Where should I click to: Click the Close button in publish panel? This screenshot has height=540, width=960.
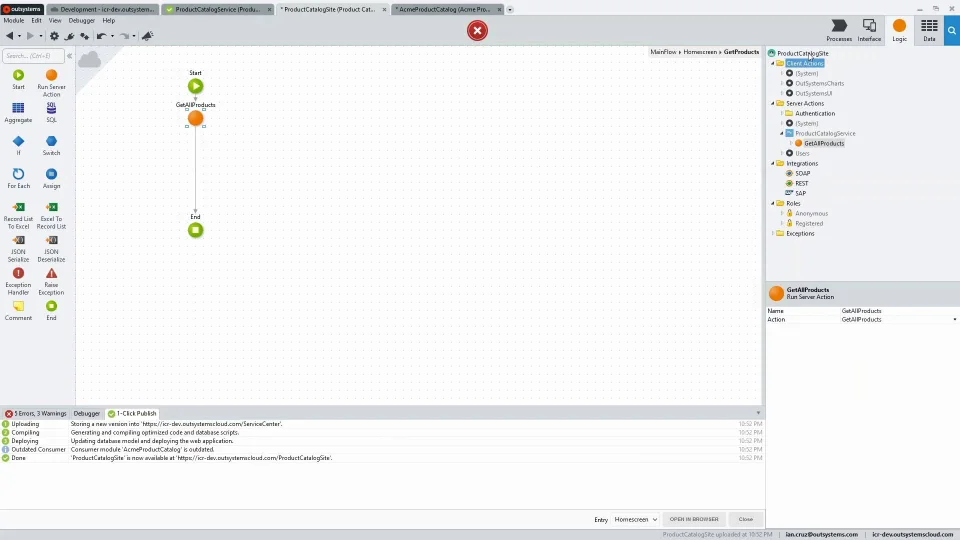pos(745,519)
